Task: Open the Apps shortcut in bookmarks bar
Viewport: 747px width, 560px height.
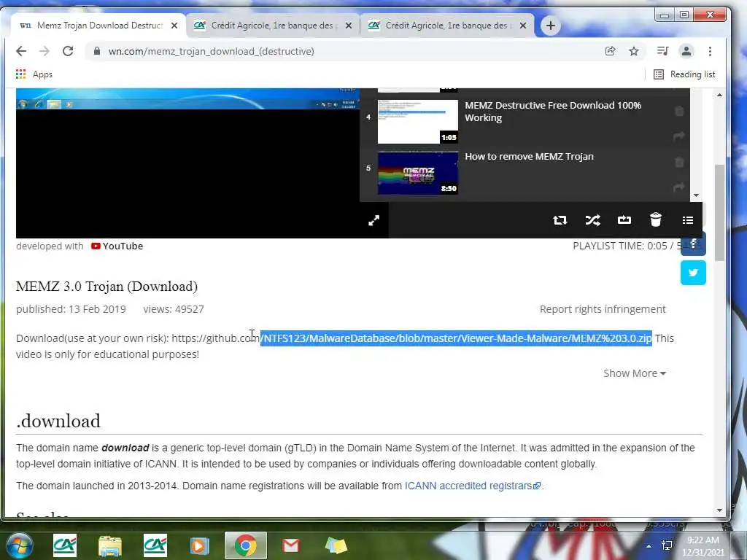Action: pyautogui.click(x=34, y=74)
